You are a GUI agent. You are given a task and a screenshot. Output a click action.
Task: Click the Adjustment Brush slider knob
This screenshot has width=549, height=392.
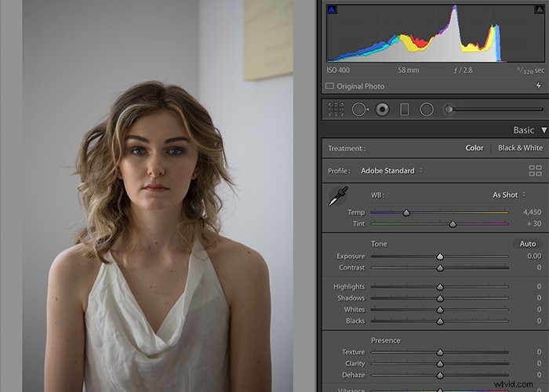coord(449,110)
